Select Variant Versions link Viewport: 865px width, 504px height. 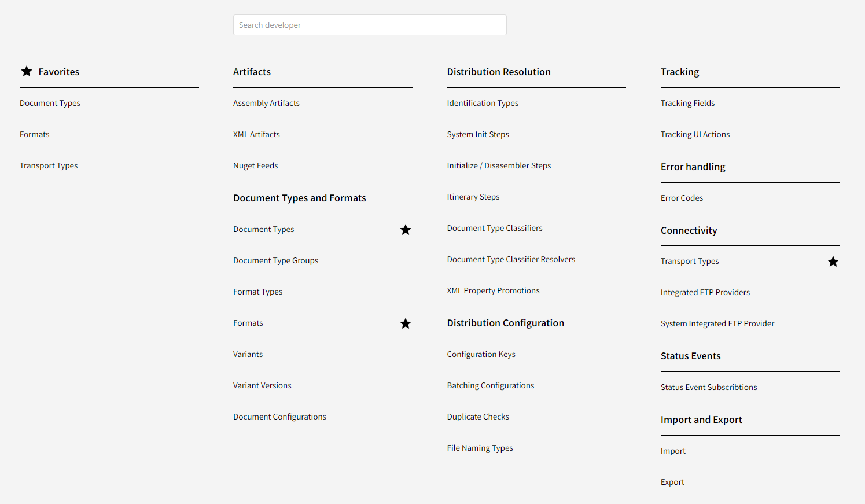[x=262, y=385]
